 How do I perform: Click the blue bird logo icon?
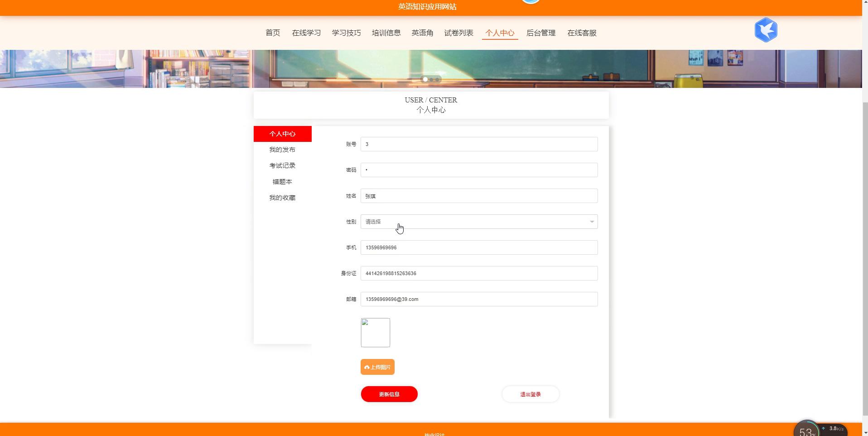(x=766, y=30)
